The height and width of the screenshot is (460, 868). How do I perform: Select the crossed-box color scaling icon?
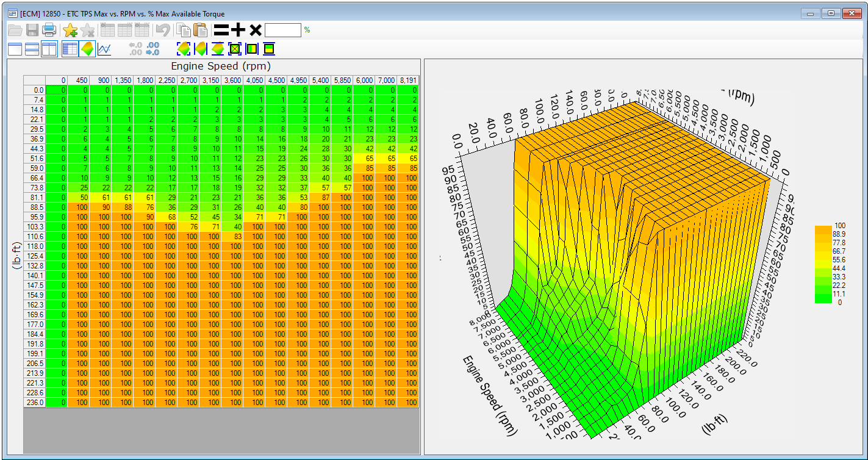click(235, 49)
